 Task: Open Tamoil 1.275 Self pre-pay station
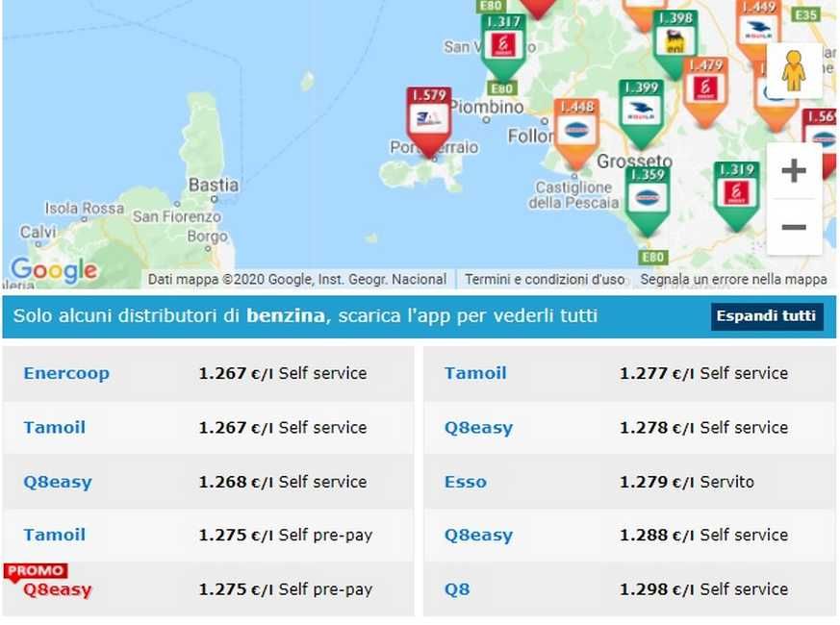coord(54,535)
